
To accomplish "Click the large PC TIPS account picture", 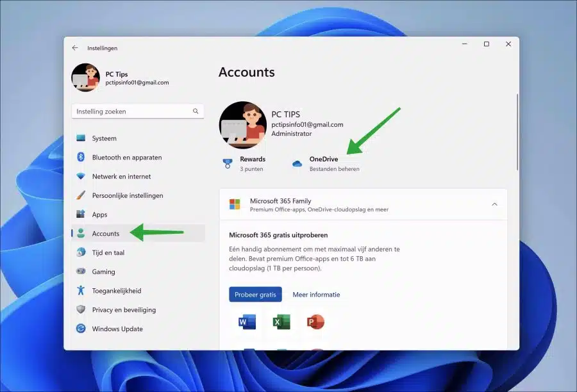I will [x=242, y=125].
